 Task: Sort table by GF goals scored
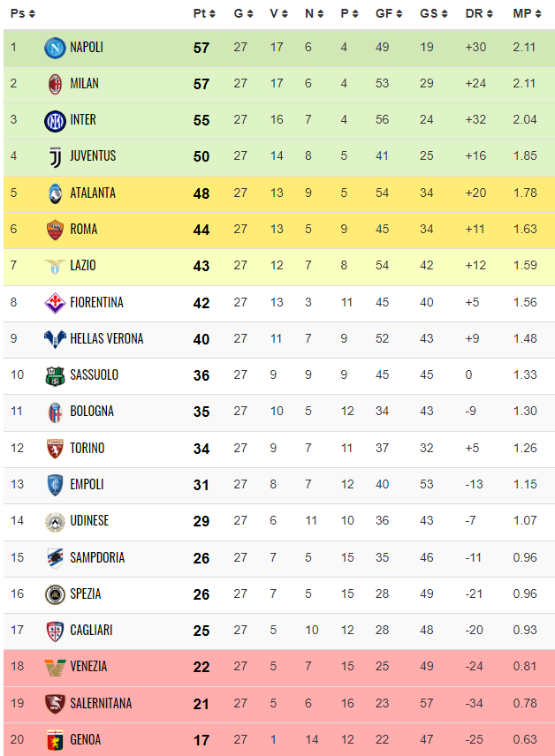[x=388, y=13]
